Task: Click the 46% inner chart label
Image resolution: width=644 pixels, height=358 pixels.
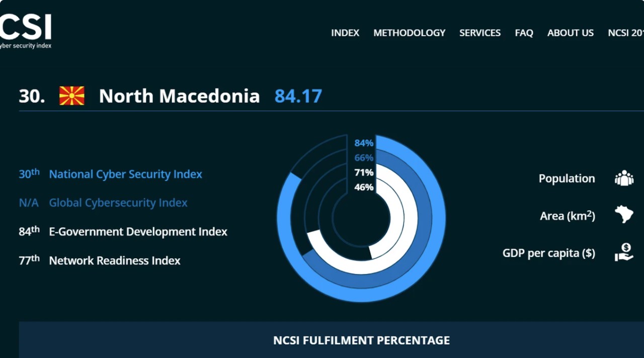Action: pyautogui.click(x=364, y=187)
